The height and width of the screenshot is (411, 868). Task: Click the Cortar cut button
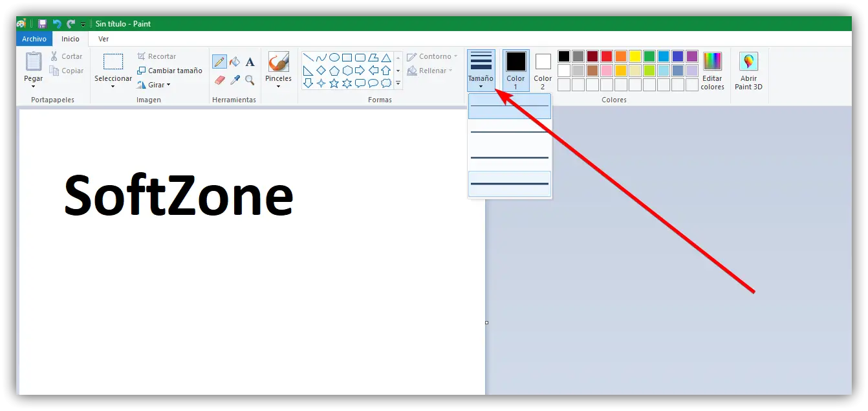coord(67,56)
